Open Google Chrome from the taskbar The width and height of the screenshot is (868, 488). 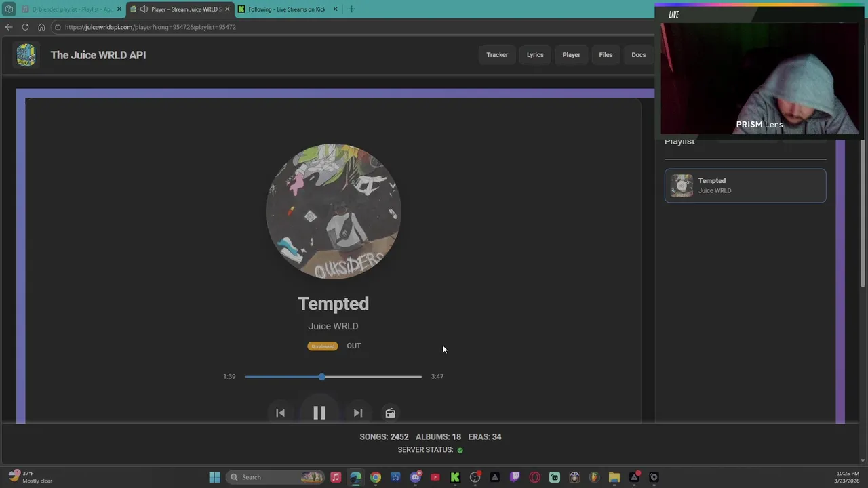[376, 477]
